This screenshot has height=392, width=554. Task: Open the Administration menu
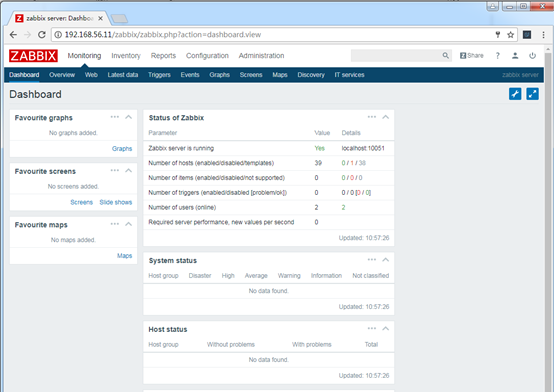pos(261,55)
